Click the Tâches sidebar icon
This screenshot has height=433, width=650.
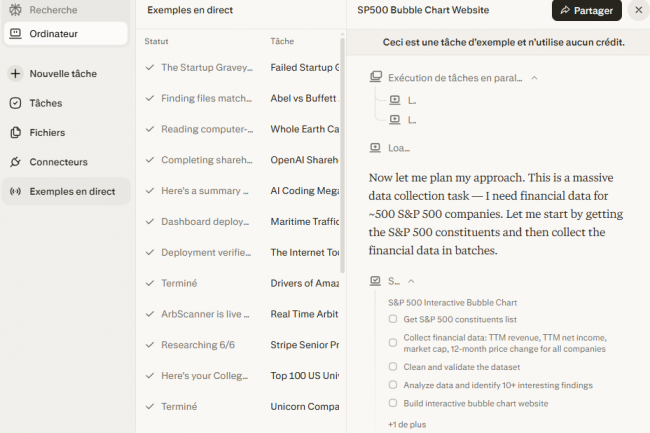(x=15, y=103)
